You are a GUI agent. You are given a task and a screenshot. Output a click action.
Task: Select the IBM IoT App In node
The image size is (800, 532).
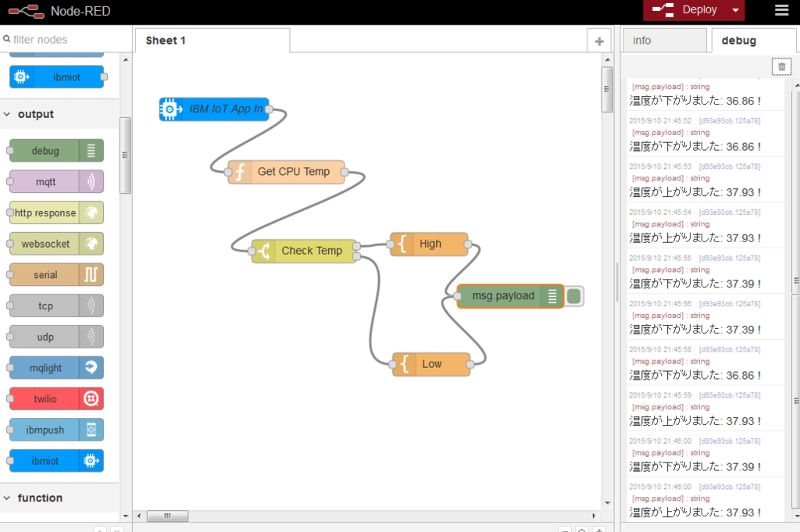click(214, 109)
